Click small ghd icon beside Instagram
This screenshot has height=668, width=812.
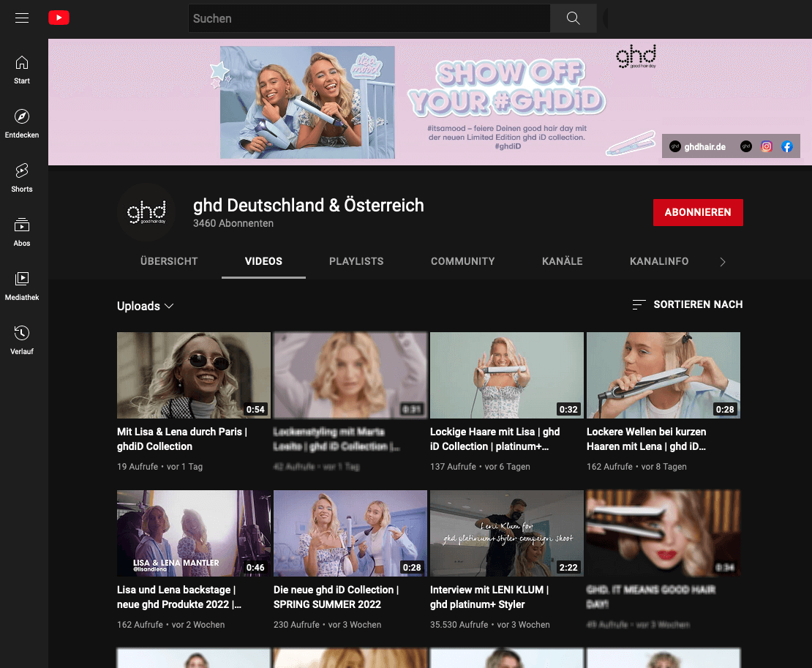point(746,146)
